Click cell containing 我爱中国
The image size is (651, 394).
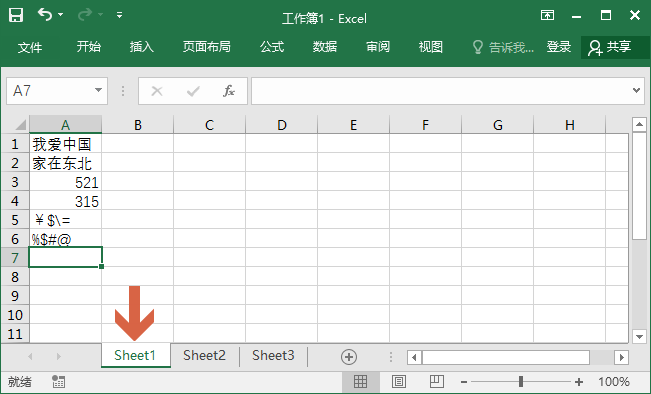pyautogui.click(x=65, y=144)
